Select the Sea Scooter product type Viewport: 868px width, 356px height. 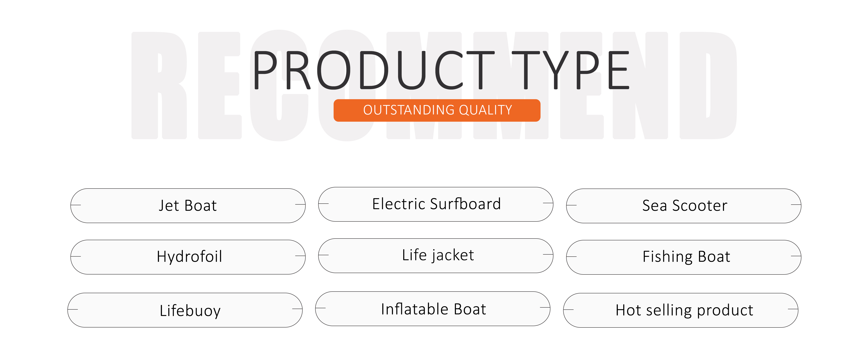tap(684, 206)
